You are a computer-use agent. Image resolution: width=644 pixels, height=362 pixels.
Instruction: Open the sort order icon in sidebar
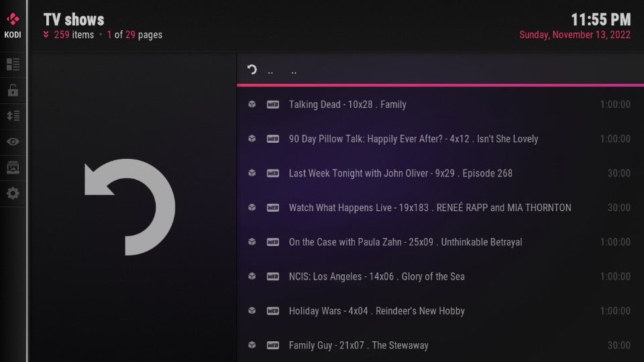tap(13, 116)
